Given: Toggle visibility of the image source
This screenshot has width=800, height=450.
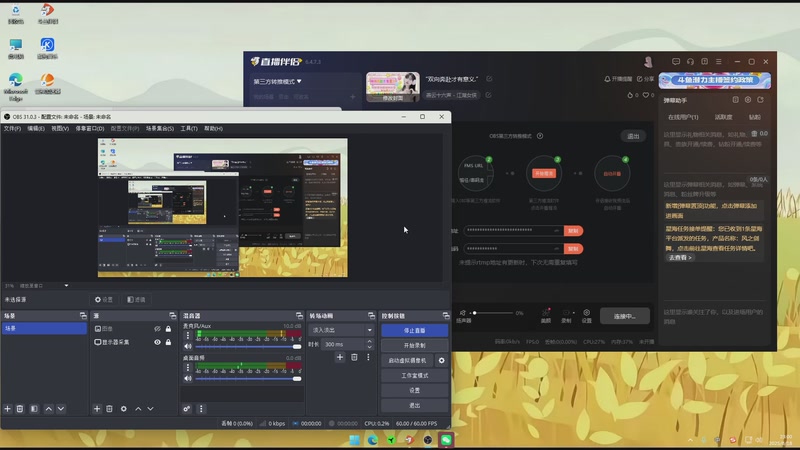Looking at the screenshot, I should pos(157,329).
